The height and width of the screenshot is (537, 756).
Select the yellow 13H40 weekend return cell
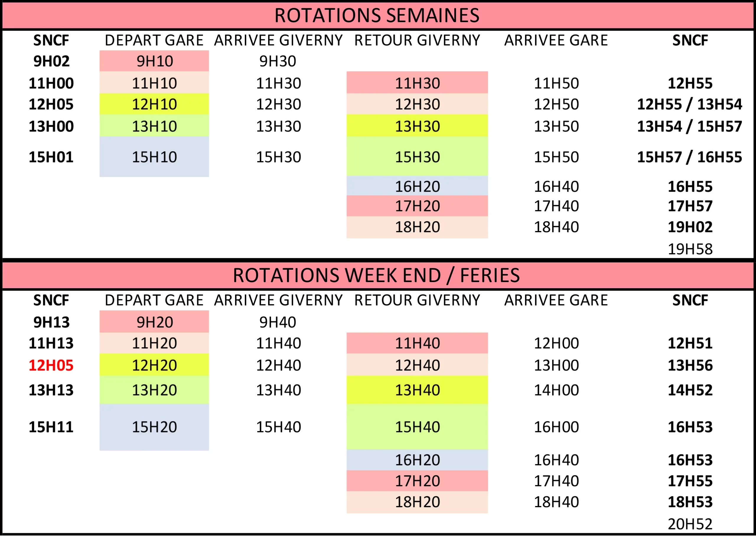417,390
